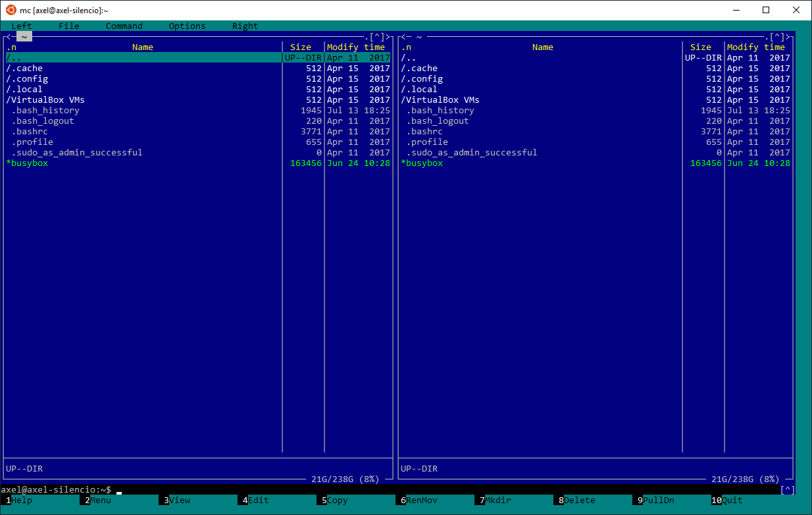Open left panel history list caret

coord(377,37)
